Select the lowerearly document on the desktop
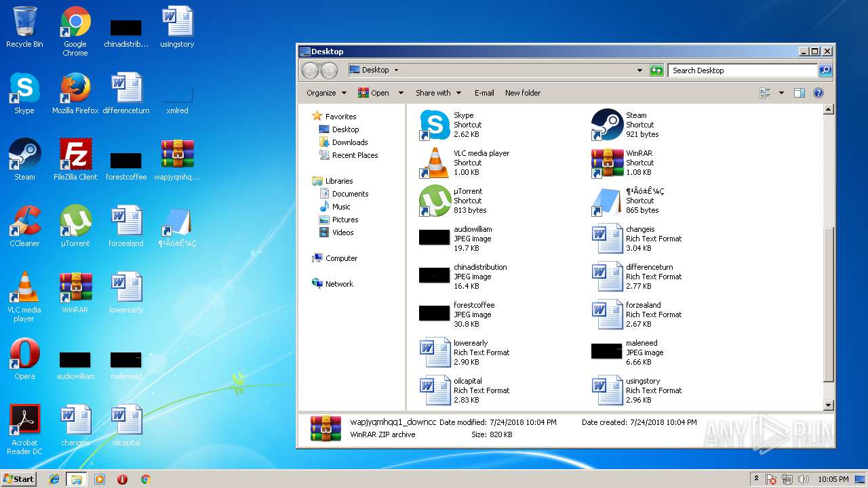 point(126,293)
